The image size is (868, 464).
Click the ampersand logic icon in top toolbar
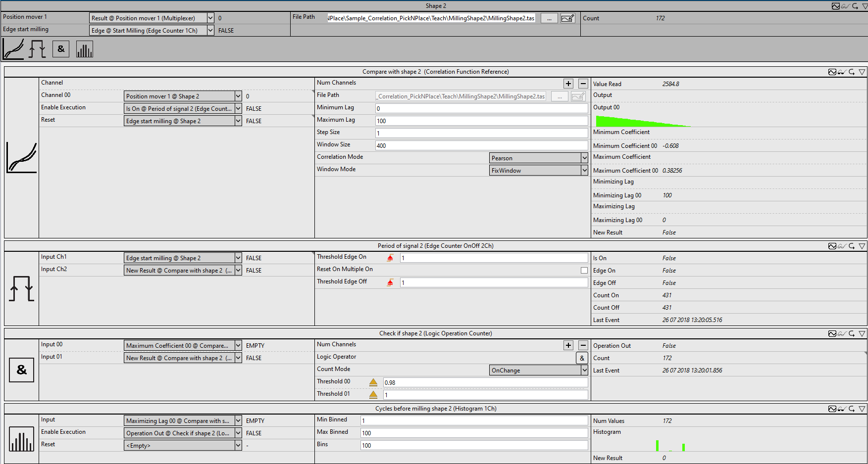[61, 49]
